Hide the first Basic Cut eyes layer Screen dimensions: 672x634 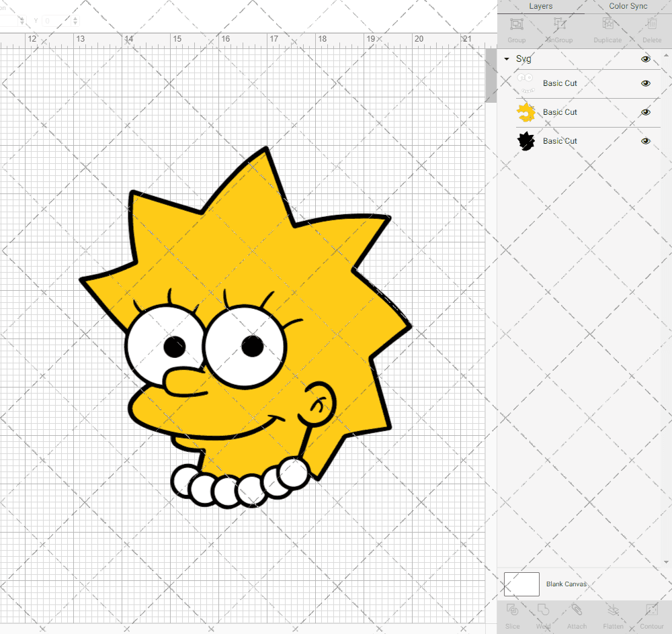coord(645,83)
